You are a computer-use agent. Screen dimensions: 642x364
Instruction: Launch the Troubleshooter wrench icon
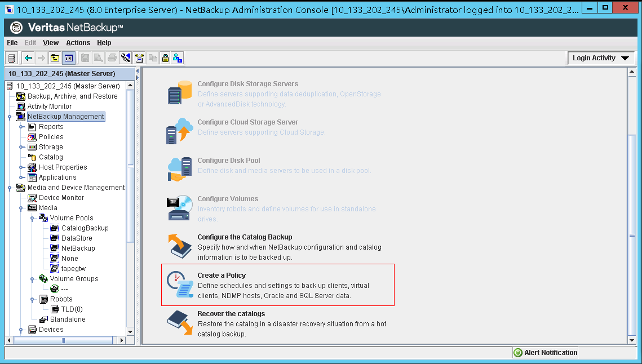(x=126, y=57)
